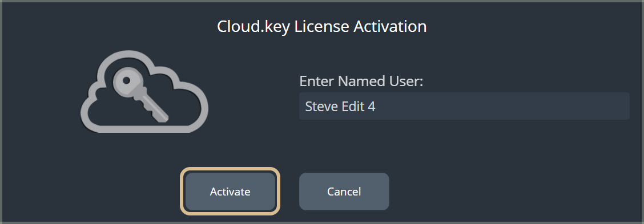The width and height of the screenshot is (644, 224).
Task: Place cursor in 'Steve Edit 4' text
Action: tap(340, 107)
